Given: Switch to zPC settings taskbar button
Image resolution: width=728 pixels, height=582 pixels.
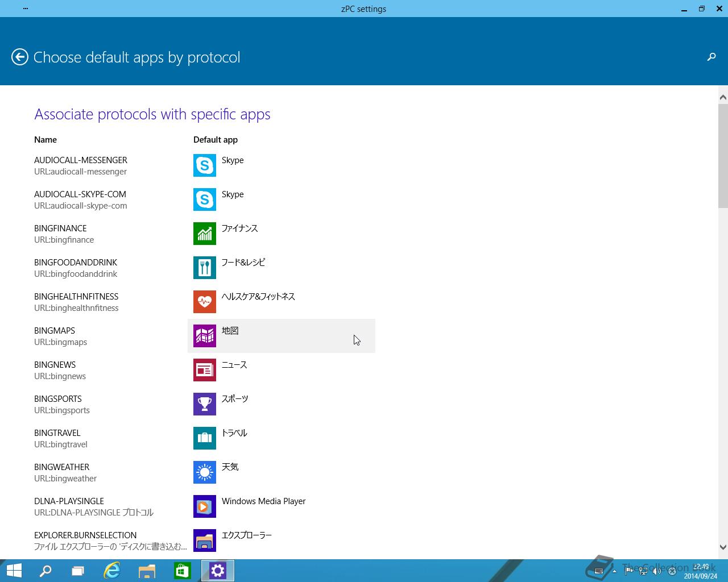Looking at the screenshot, I should 218,571.
